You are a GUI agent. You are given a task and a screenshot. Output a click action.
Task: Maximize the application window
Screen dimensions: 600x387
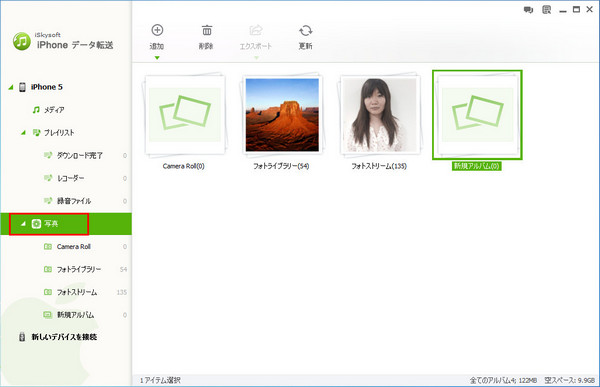(x=576, y=10)
